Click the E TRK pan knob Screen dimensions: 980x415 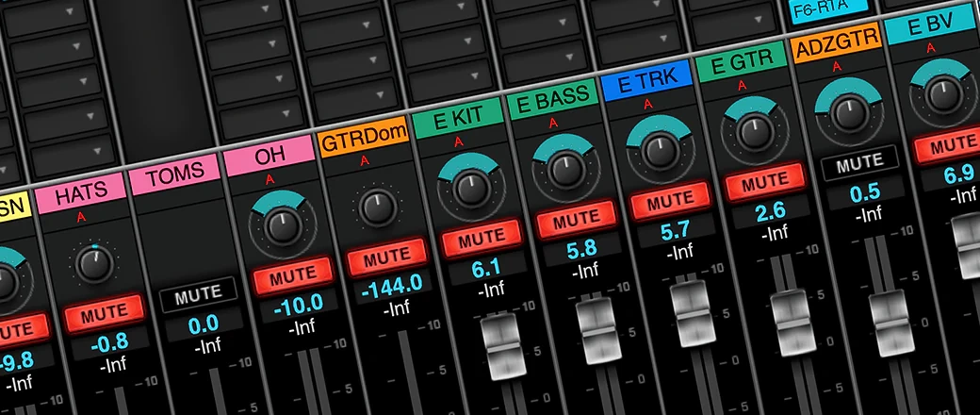click(x=660, y=150)
